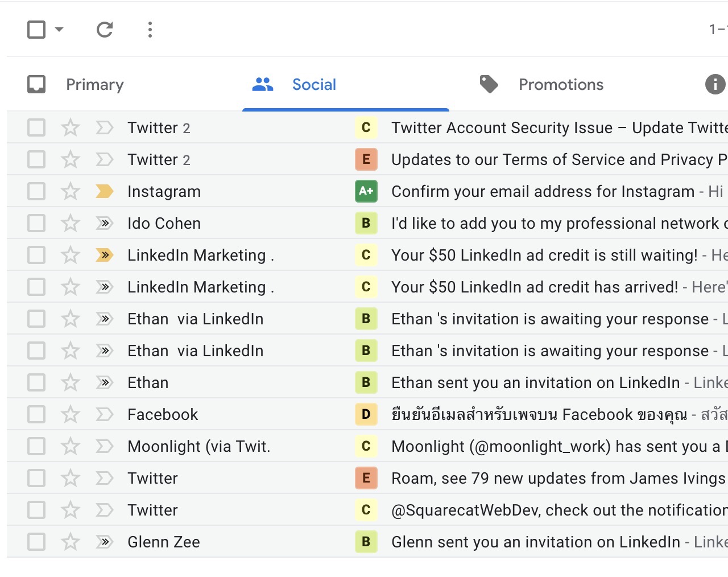728x577 pixels.
Task: Click the A+ label badge on Instagram email
Action: tap(366, 191)
